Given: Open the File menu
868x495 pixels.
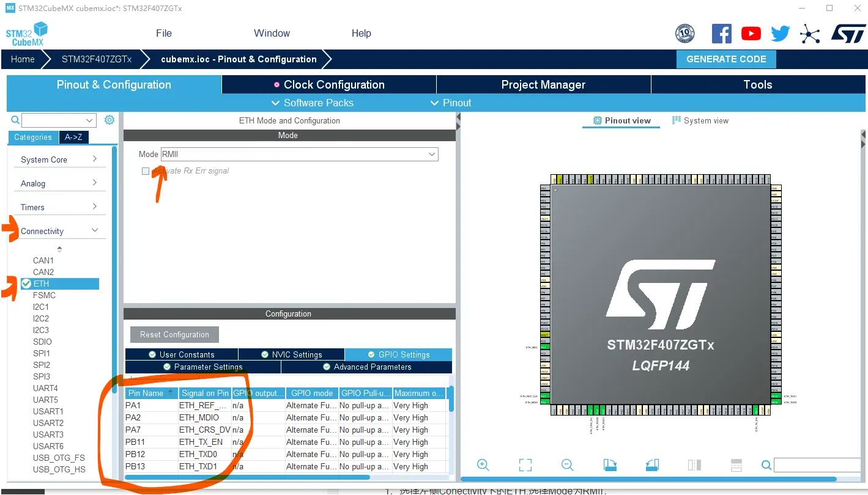Looking at the screenshot, I should 164,34.
